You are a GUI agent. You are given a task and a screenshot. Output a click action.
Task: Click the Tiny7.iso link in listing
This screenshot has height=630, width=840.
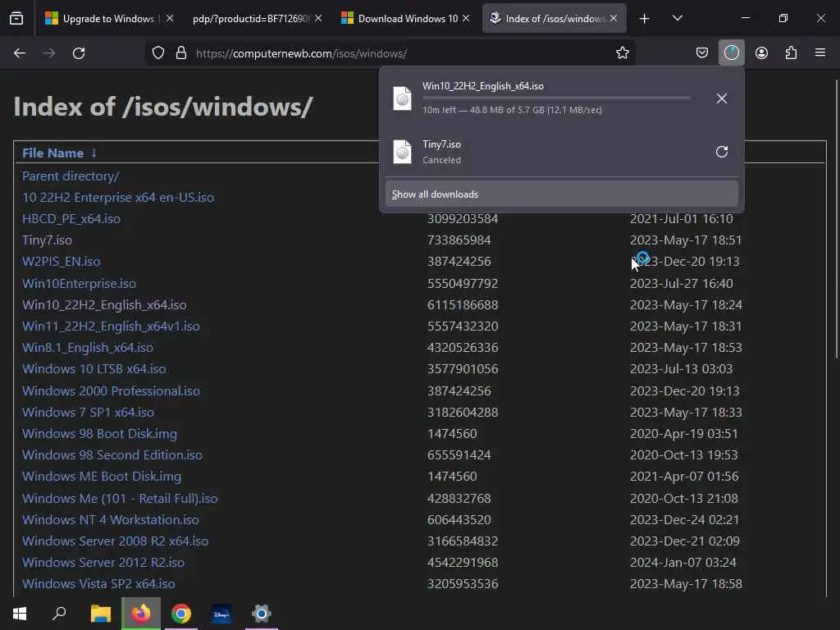point(47,240)
